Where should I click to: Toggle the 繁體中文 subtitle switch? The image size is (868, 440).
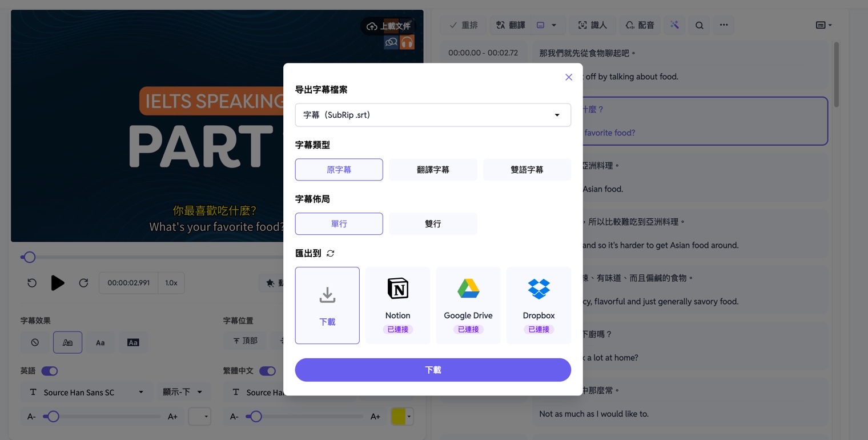[267, 371]
